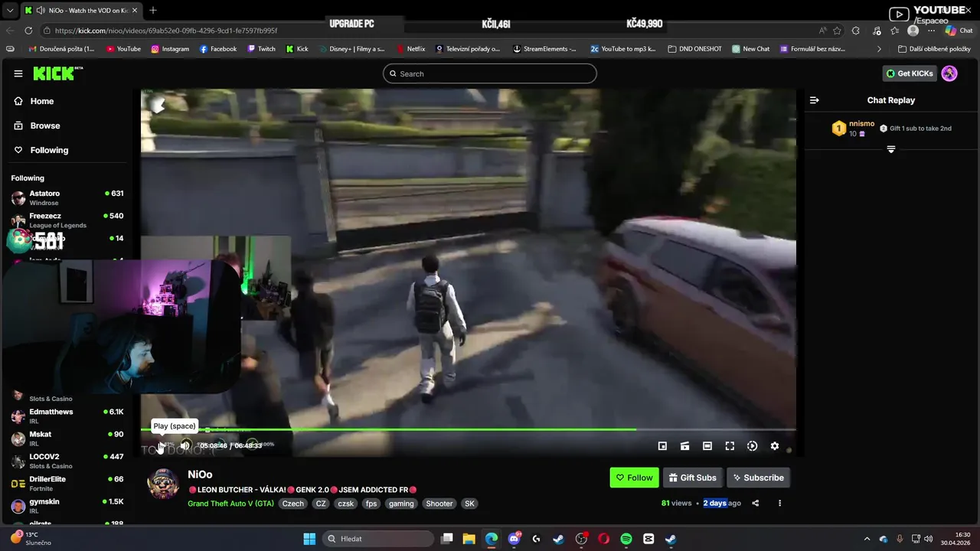Open the user profile avatar menu
Viewport: 980px width, 551px height.
pos(949,73)
